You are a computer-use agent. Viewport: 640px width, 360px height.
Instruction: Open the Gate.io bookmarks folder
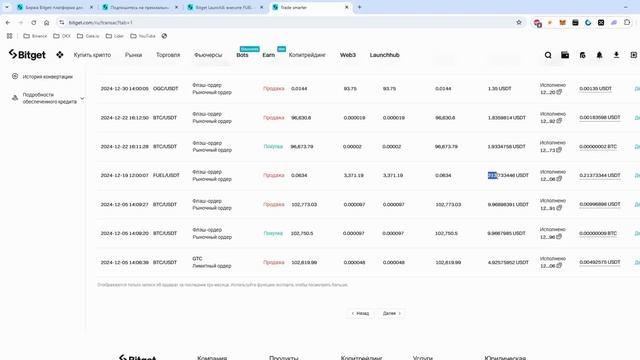coord(88,36)
